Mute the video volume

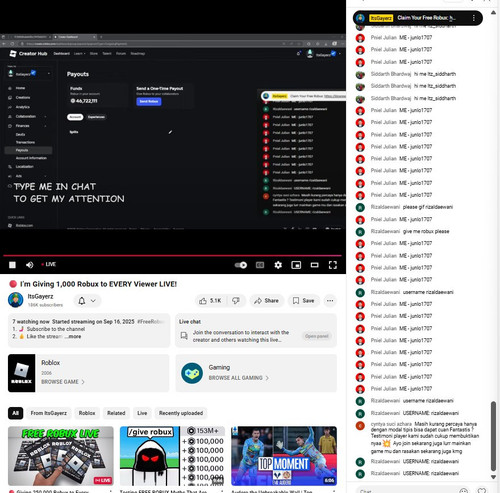(30, 265)
